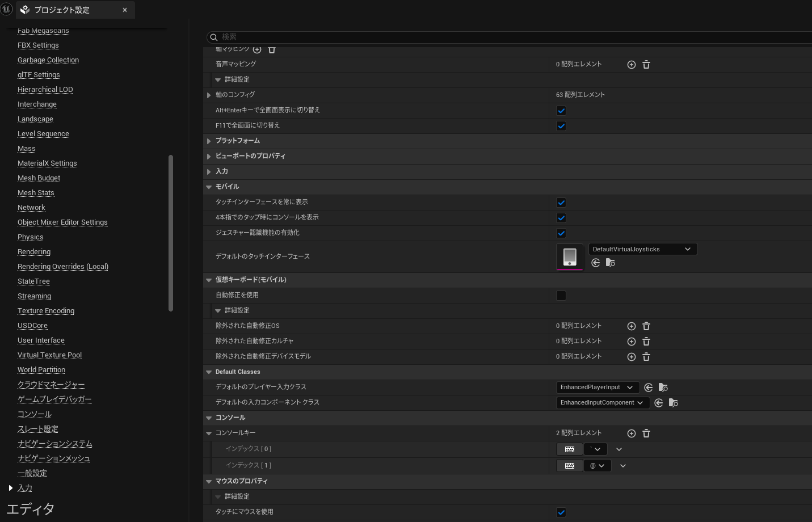Screen dimensions: 812x522
Task: Open DefaultVirtualJoysticks dropdown
Action: tap(642, 249)
